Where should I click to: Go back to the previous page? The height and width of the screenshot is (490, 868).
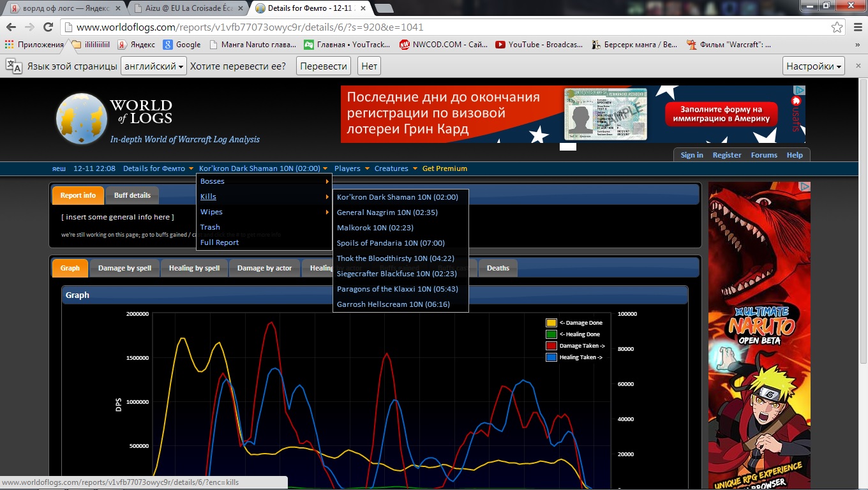(x=11, y=27)
